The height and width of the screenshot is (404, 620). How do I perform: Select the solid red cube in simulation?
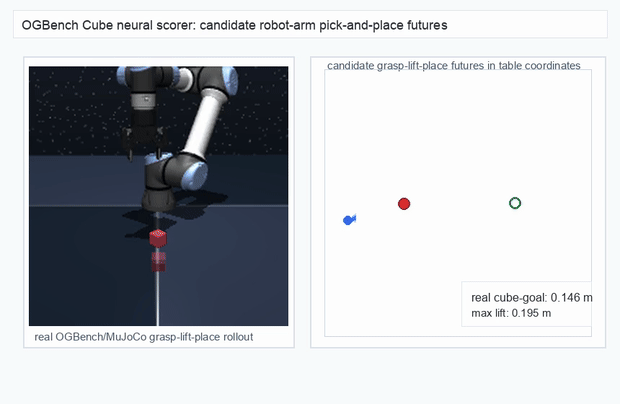[x=158, y=238]
